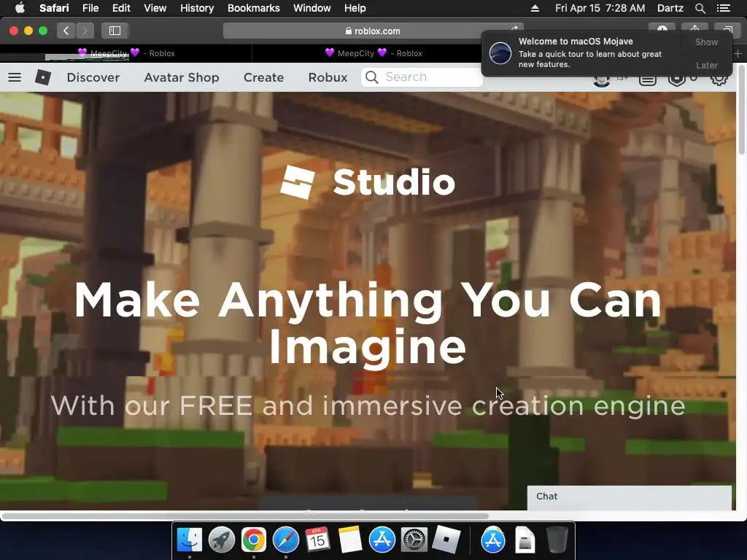Open Notification Center from the menu bar
The height and width of the screenshot is (560, 747).
point(723,8)
